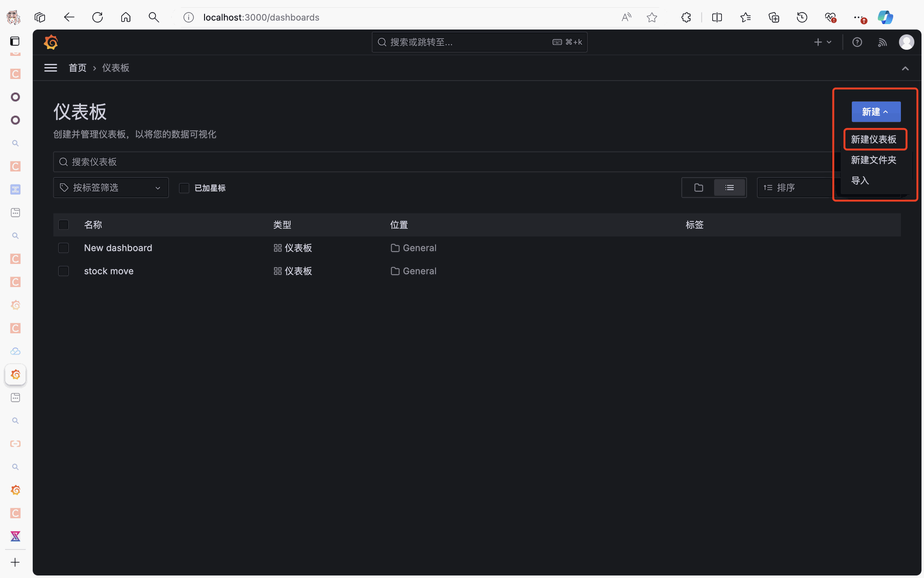The width and height of the screenshot is (924, 578).
Task: Launch Copilot from browser toolbar
Action: point(885,17)
